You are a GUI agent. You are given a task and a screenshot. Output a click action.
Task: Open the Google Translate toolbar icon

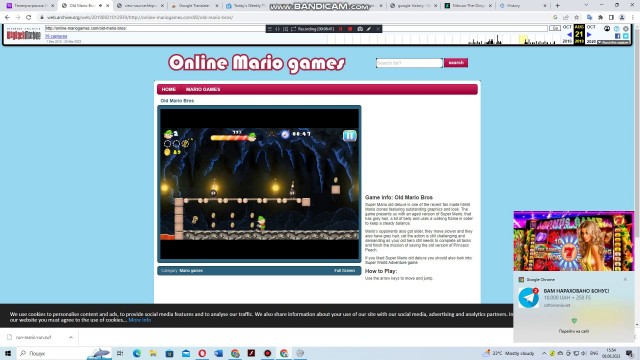click(x=589, y=18)
